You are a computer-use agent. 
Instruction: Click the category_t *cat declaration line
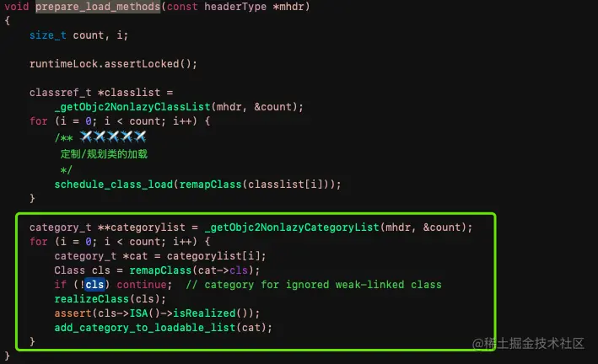pos(159,256)
